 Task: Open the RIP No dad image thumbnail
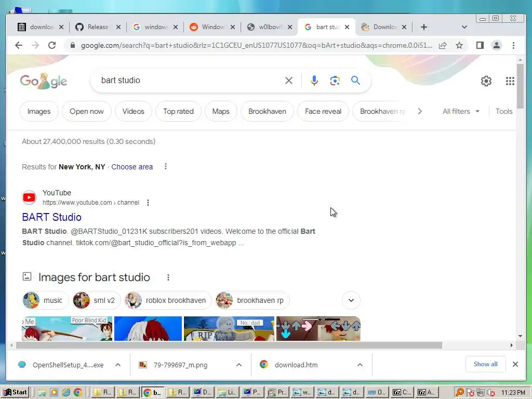[229, 328]
